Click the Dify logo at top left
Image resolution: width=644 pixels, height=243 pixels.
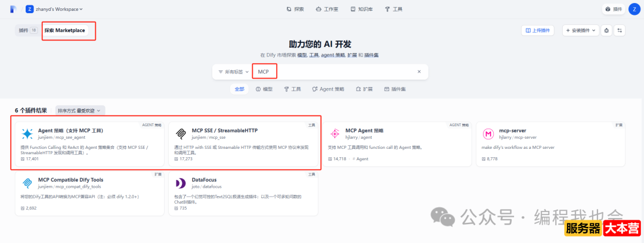pyautogui.click(x=13, y=9)
